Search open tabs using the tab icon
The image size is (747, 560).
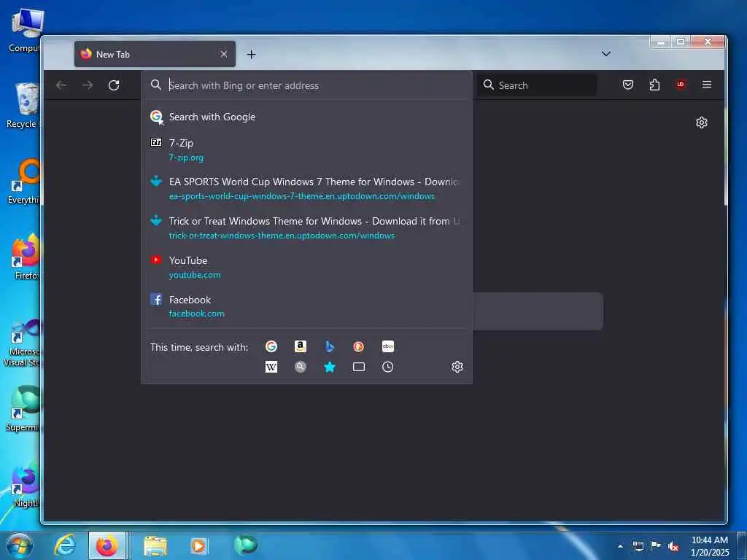pos(359,367)
